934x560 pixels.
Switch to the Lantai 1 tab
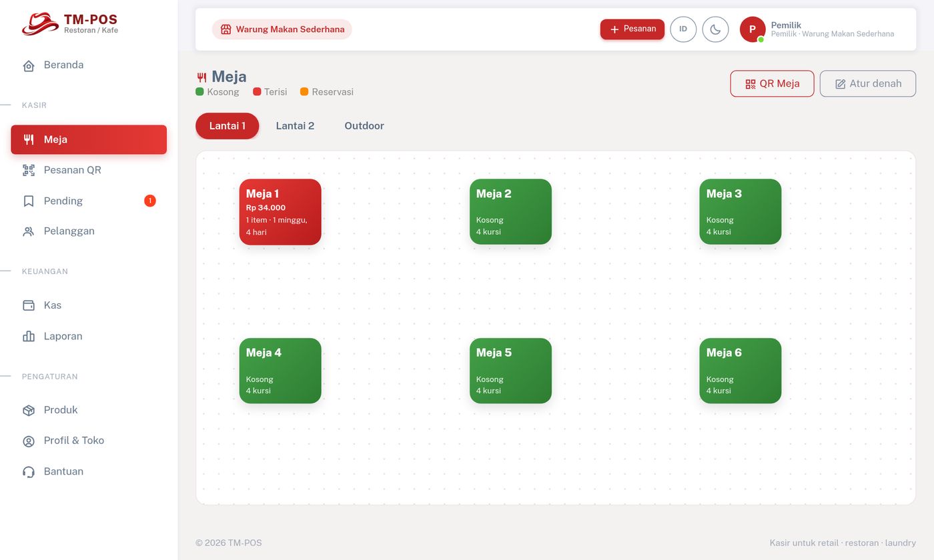(x=227, y=126)
